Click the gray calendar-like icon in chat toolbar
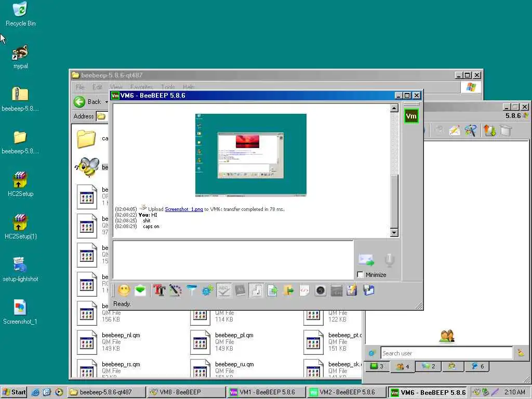 click(x=337, y=290)
